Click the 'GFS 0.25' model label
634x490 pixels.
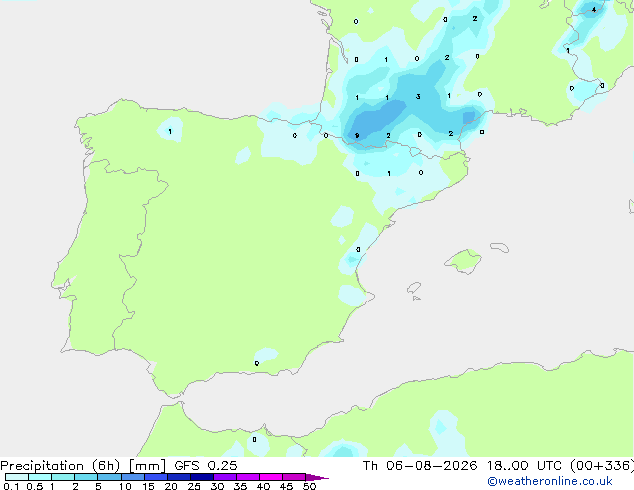point(206,466)
